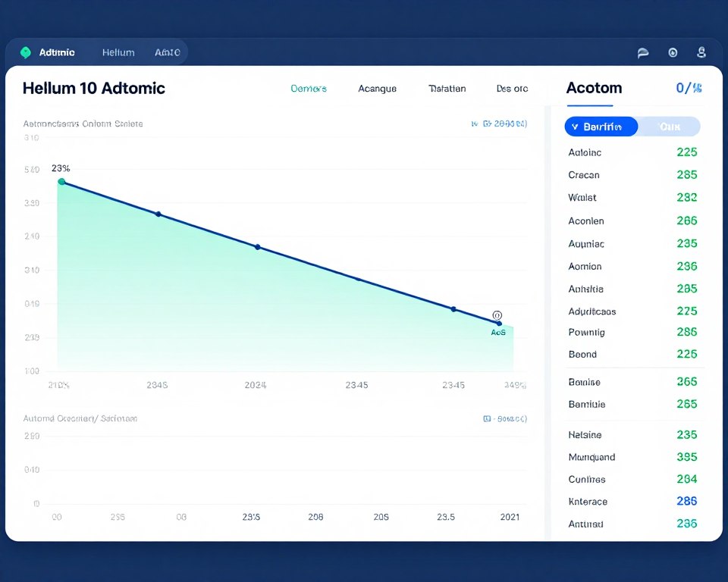Click the target icon in the top bar
728x582 pixels.
(673, 52)
